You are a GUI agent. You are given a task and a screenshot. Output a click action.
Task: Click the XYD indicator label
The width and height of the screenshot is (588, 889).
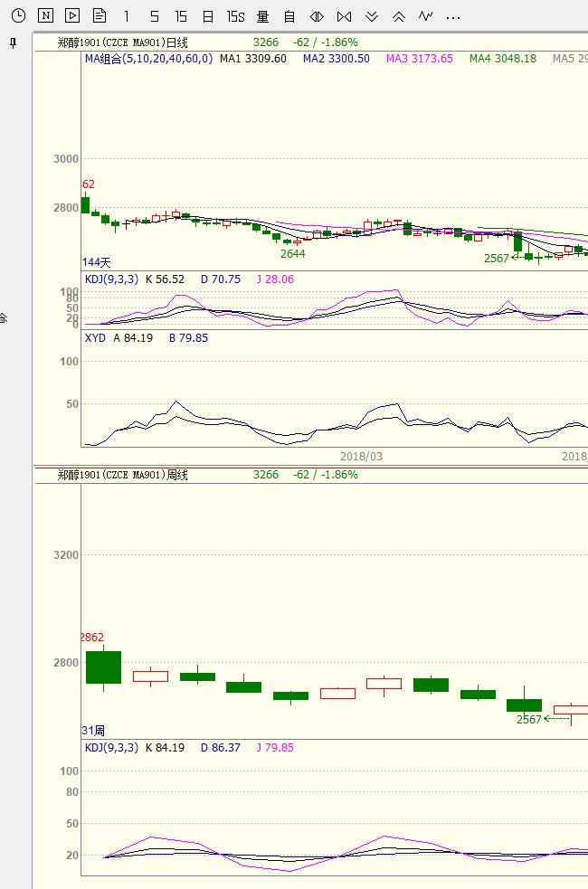click(x=95, y=338)
